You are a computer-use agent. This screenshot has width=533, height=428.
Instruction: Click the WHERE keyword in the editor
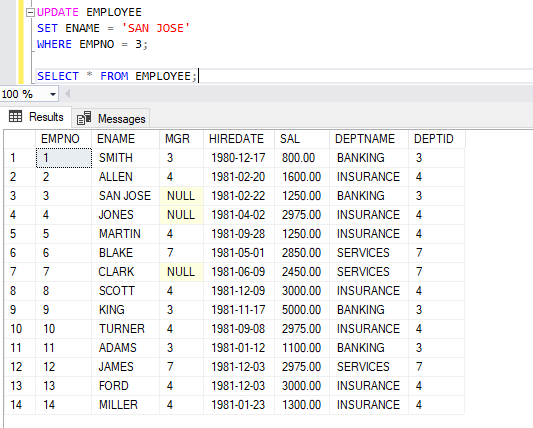pos(54,44)
